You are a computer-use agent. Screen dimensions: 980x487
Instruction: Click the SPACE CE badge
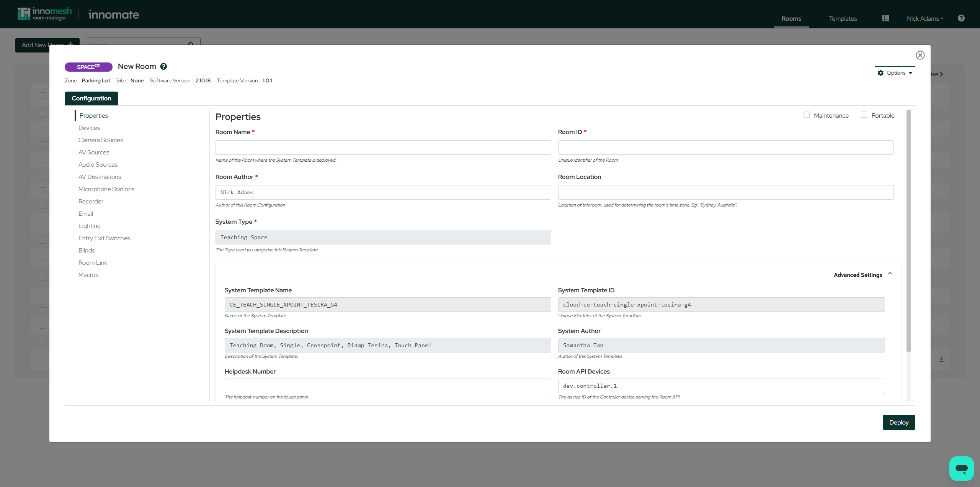click(88, 67)
